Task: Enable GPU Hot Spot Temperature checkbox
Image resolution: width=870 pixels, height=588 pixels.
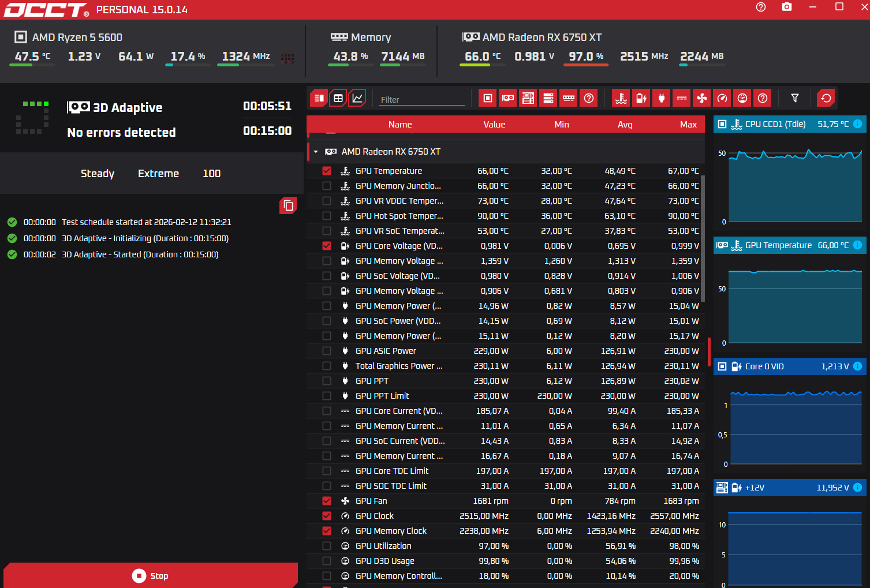Action: point(327,216)
